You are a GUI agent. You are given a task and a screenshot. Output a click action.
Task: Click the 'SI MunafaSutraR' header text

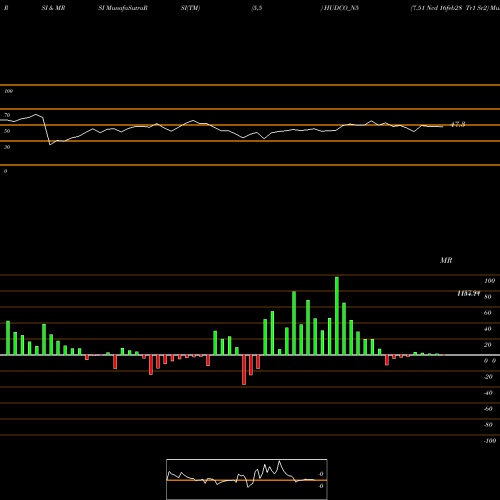(123, 8)
